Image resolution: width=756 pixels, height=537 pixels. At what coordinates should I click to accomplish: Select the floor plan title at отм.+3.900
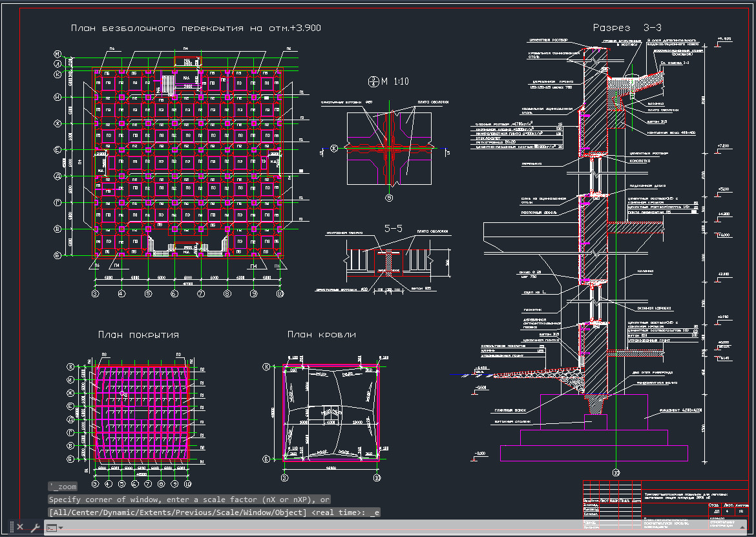196,28
